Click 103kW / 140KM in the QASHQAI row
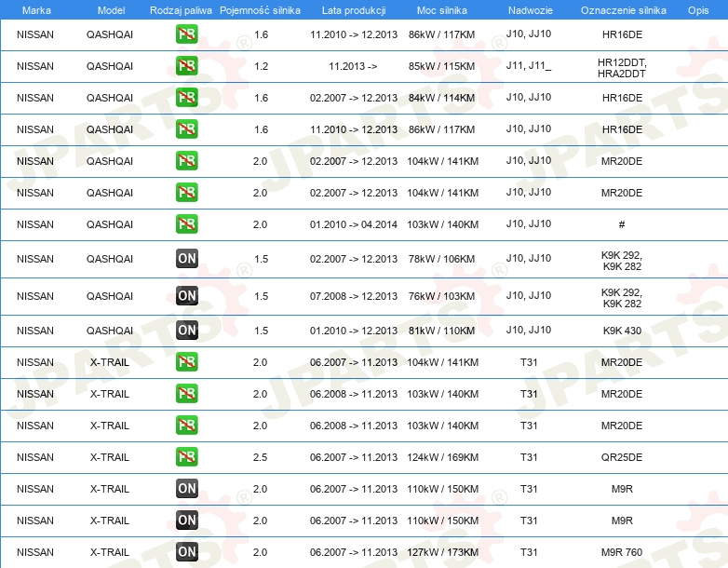728x568 pixels. coord(442,224)
